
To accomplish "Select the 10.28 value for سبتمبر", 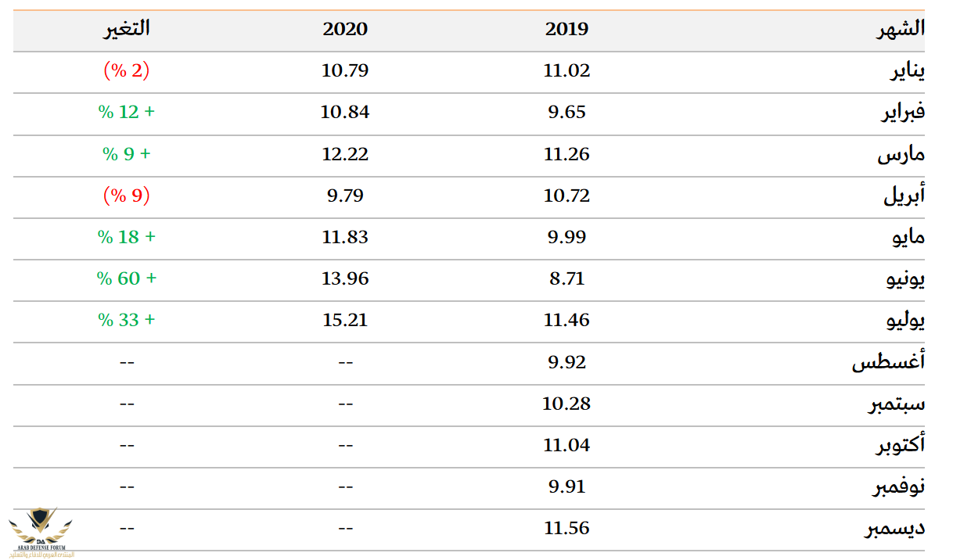I will click(x=566, y=404).
